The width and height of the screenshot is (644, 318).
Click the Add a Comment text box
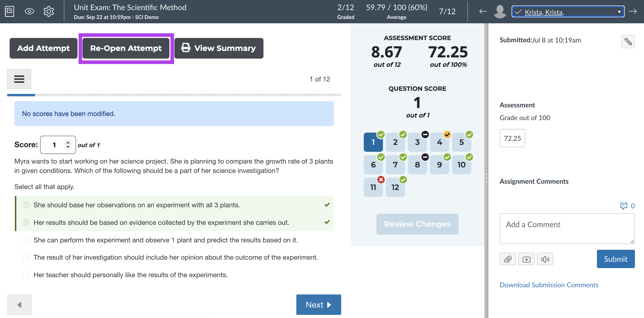click(567, 228)
